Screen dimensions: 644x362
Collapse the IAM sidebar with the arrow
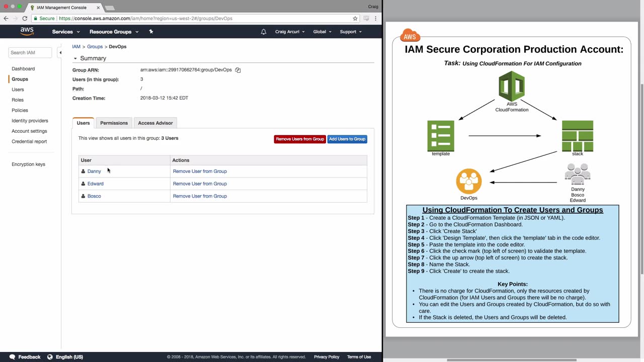pyautogui.click(x=60, y=52)
